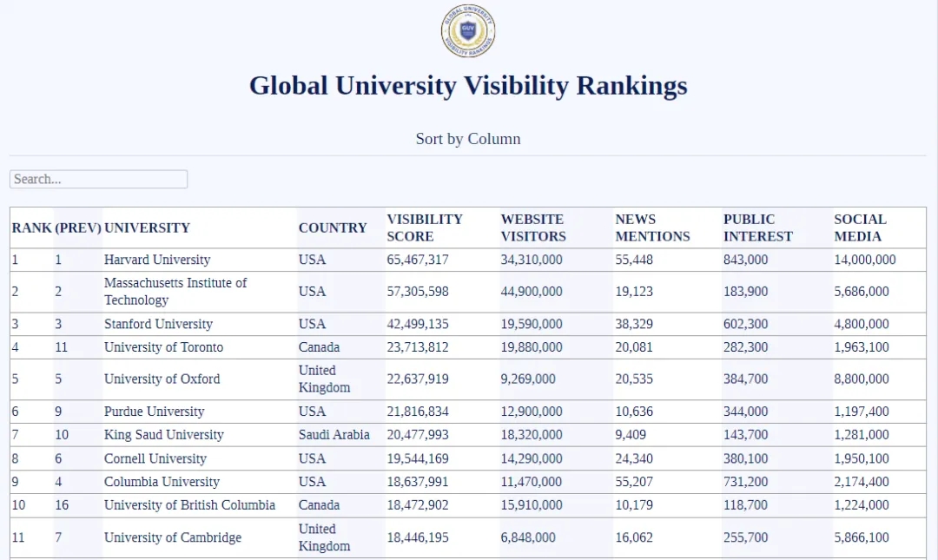The width and height of the screenshot is (938, 560).
Task: Sort by the (PREV) column header
Action: (78, 227)
